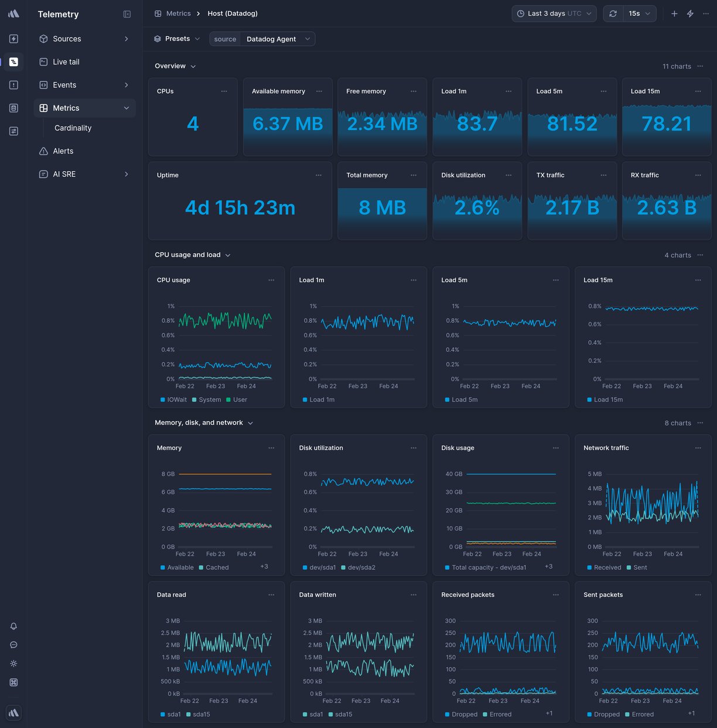This screenshot has height=728, width=717.
Task: Select the lightning icon in the left rail
Action: (x=13, y=39)
